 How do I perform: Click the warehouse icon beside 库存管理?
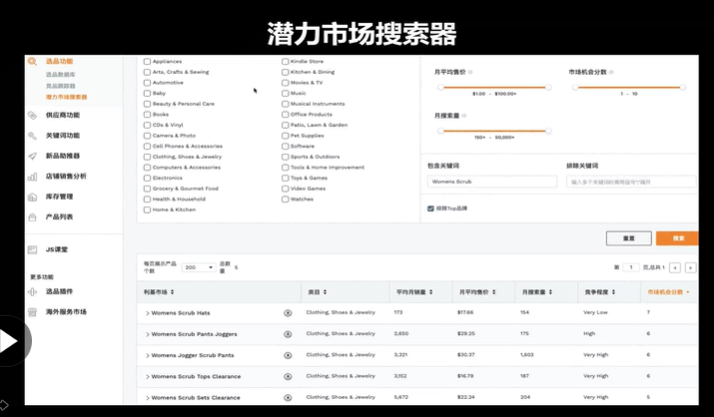[x=32, y=197]
